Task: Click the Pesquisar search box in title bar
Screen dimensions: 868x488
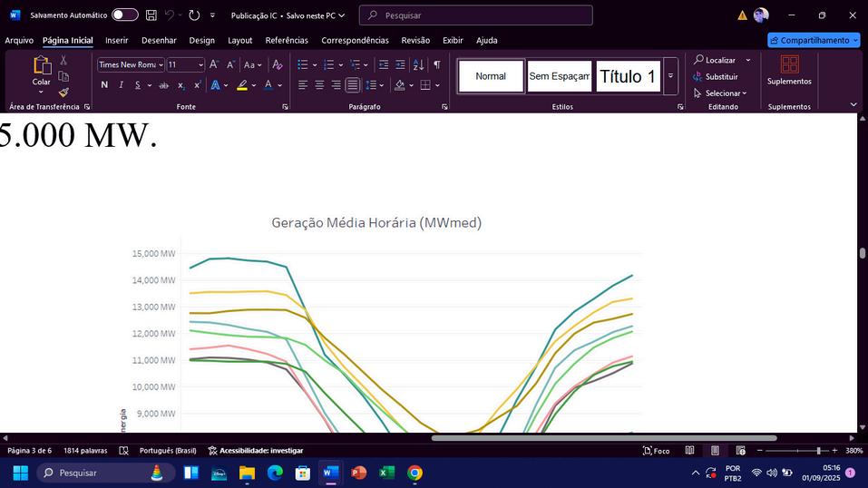Action: [475, 15]
